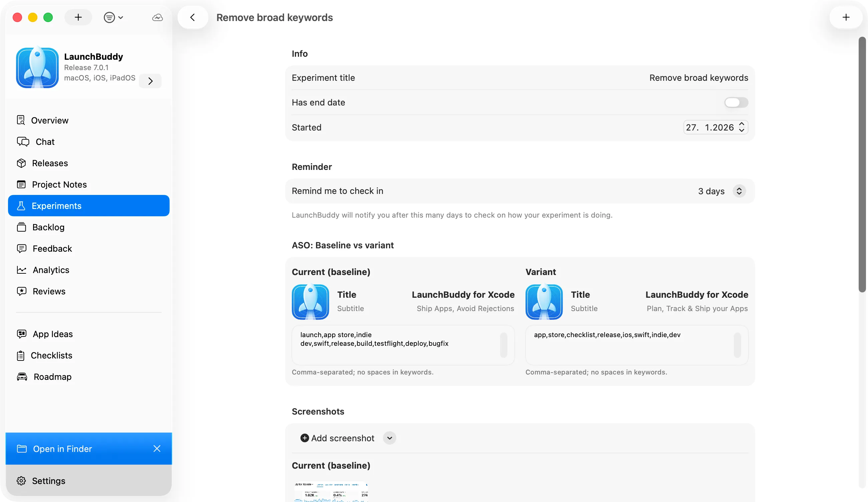Toggle the Has end date switch

pyautogui.click(x=736, y=102)
